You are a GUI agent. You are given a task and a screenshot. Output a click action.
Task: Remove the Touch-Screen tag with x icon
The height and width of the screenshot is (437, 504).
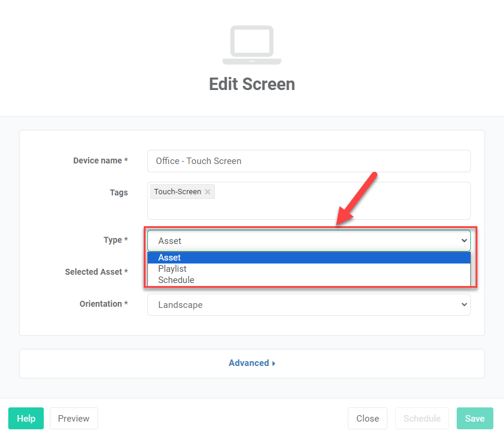tap(208, 192)
